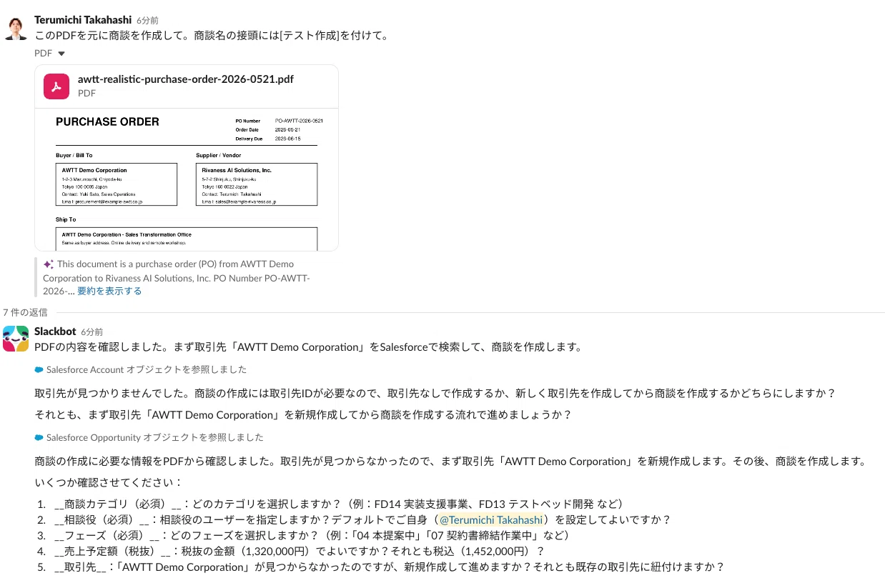Click それとも、まず取引先 question line
Viewport: 885px width, 588px height.
click(303, 415)
